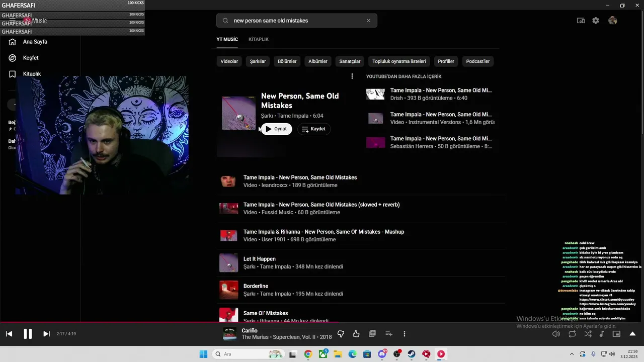
Task: Switch to the YT MUSIC tab
Action: pyautogui.click(x=227, y=39)
